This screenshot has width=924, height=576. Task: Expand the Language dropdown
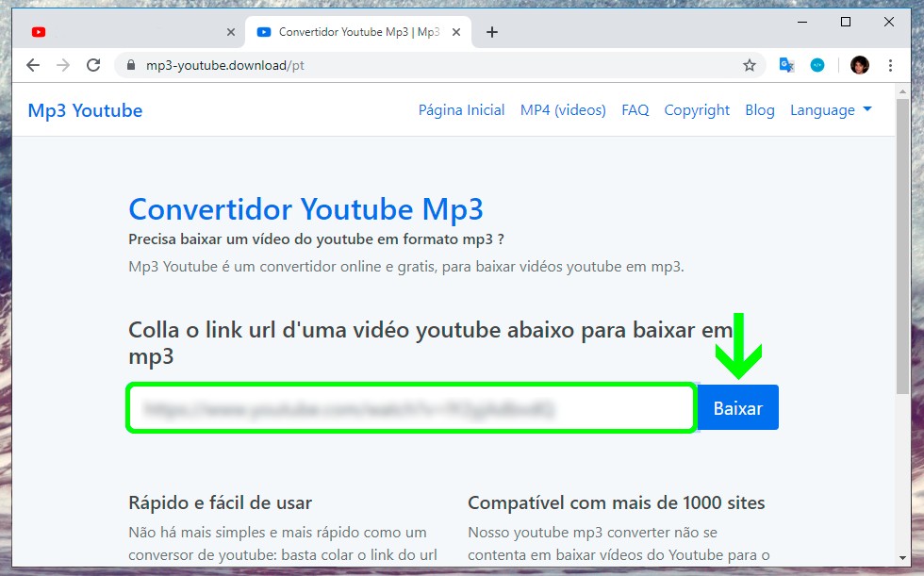831,110
